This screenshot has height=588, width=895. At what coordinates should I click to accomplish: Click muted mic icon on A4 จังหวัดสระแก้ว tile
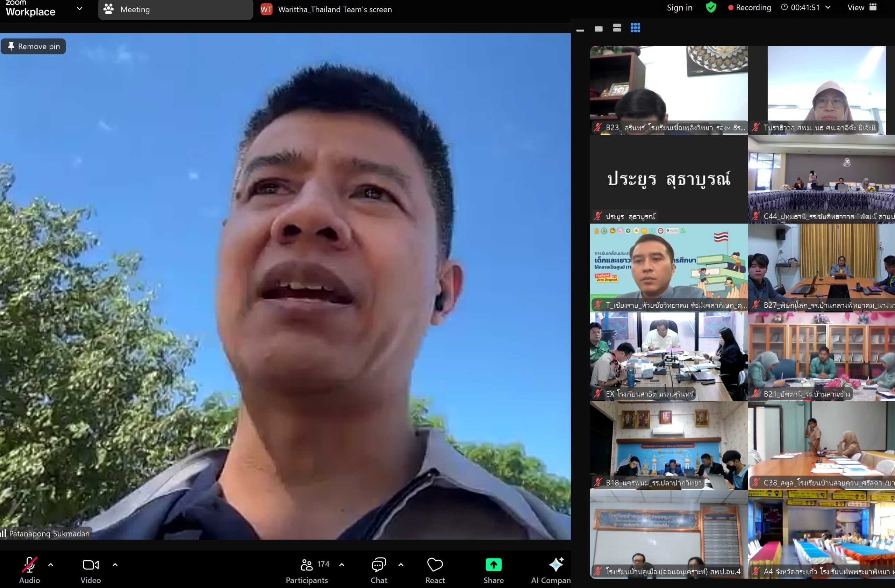point(756,571)
